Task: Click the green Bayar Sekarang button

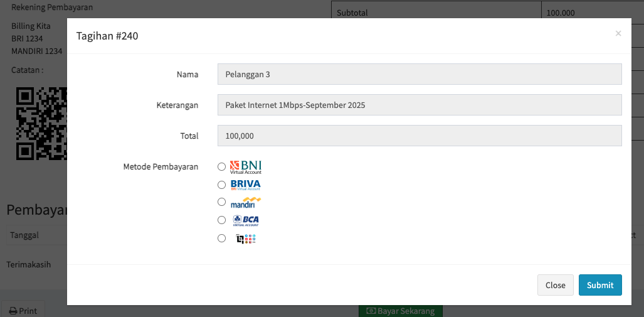Action: click(401, 311)
